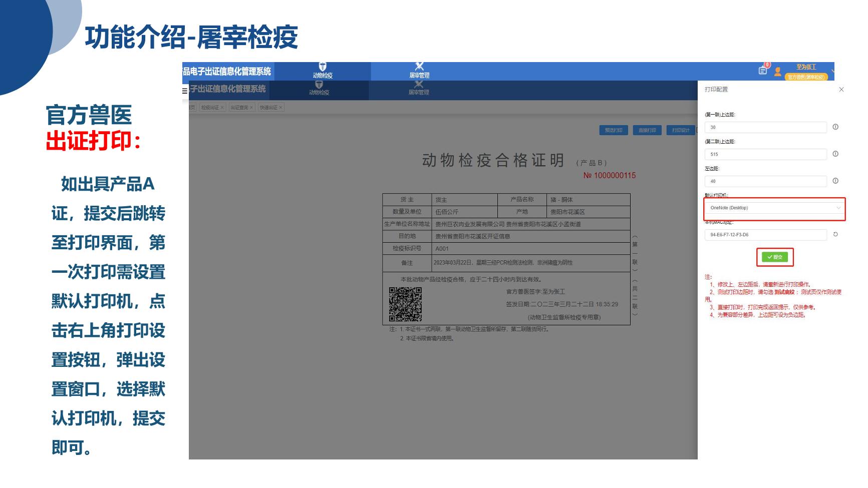Click info icon beside first-copy top margin
This screenshot has width=868, height=488.
[x=835, y=127]
